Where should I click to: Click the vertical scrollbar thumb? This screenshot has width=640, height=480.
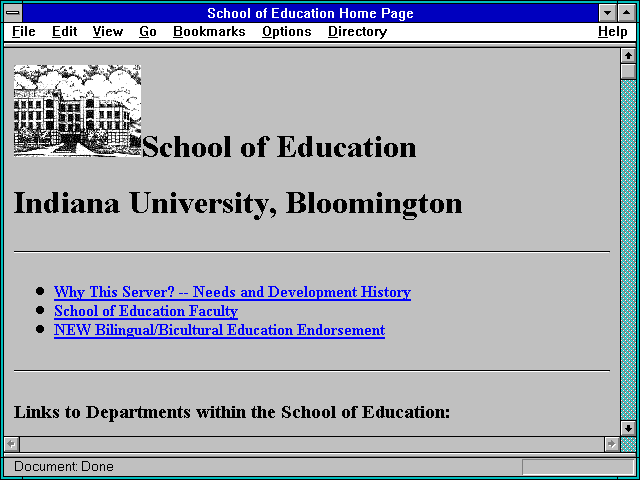coord(628,71)
